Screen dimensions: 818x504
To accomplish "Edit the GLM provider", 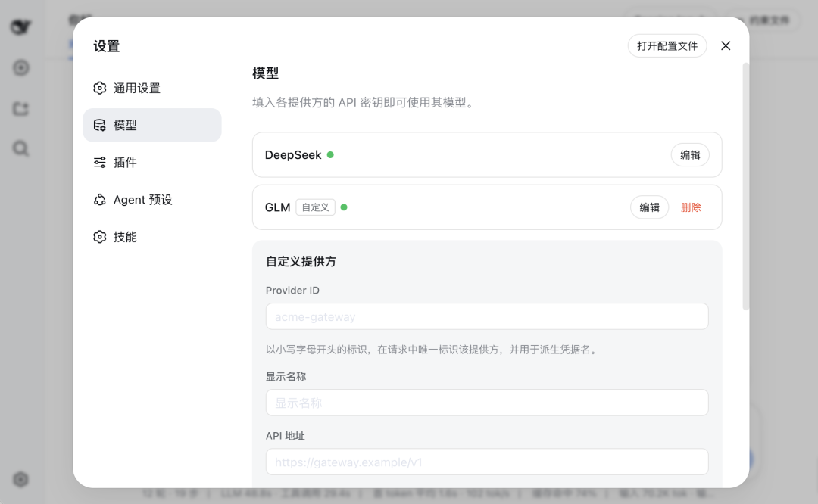I will 649,207.
